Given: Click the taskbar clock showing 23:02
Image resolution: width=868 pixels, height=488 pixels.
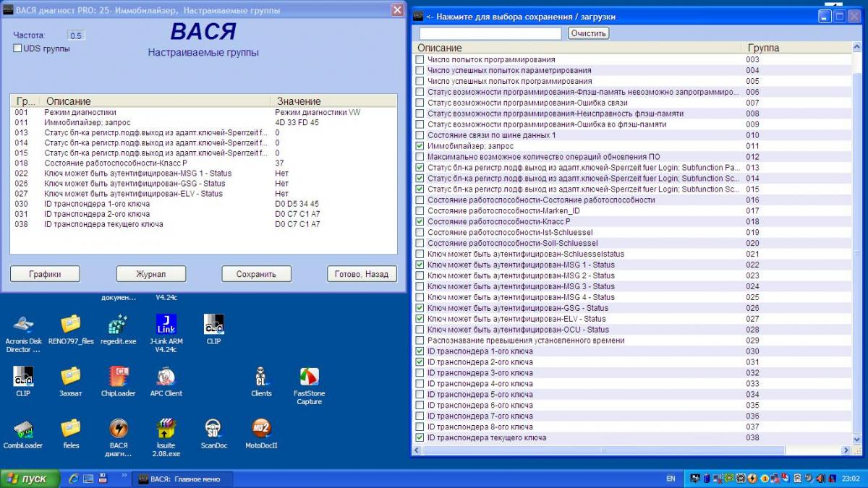Looking at the screenshot, I should click(851, 479).
